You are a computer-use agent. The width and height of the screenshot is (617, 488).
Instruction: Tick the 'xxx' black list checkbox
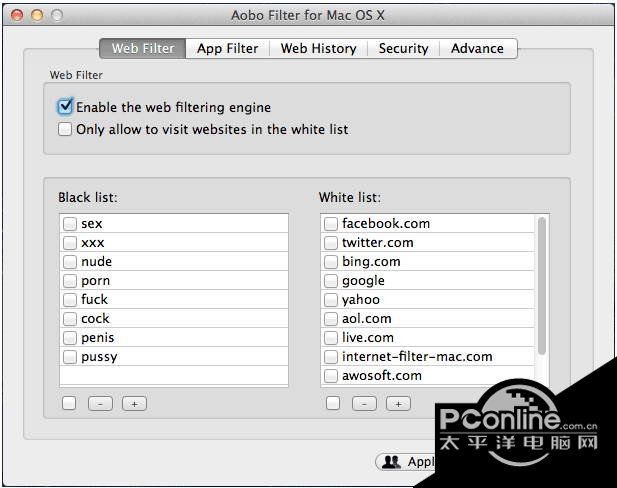coord(70,242)
